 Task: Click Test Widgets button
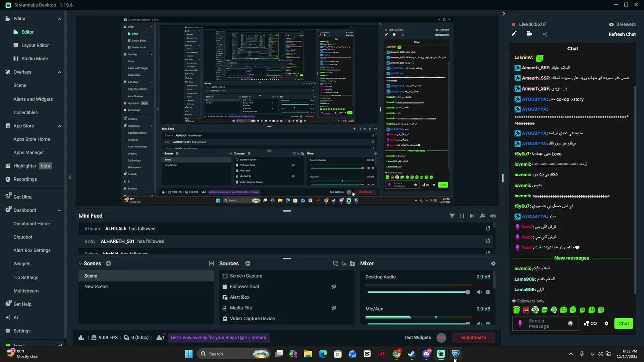[x=417, y=338]
